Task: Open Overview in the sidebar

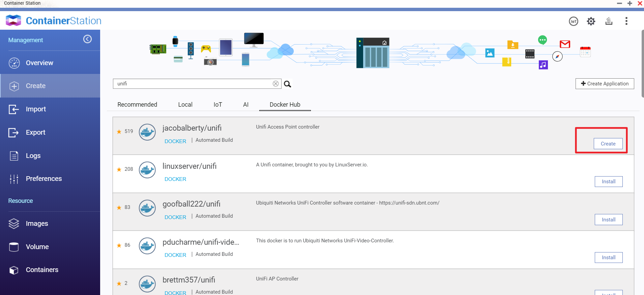Action: tap(39, 63)
